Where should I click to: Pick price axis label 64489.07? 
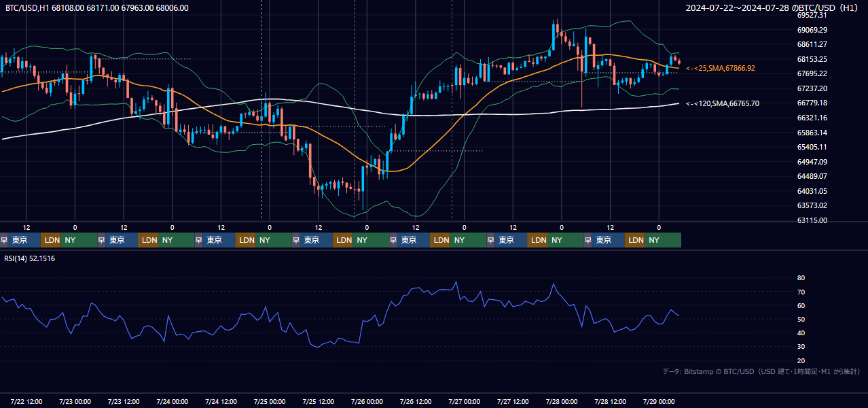click(x=812, y=176)
